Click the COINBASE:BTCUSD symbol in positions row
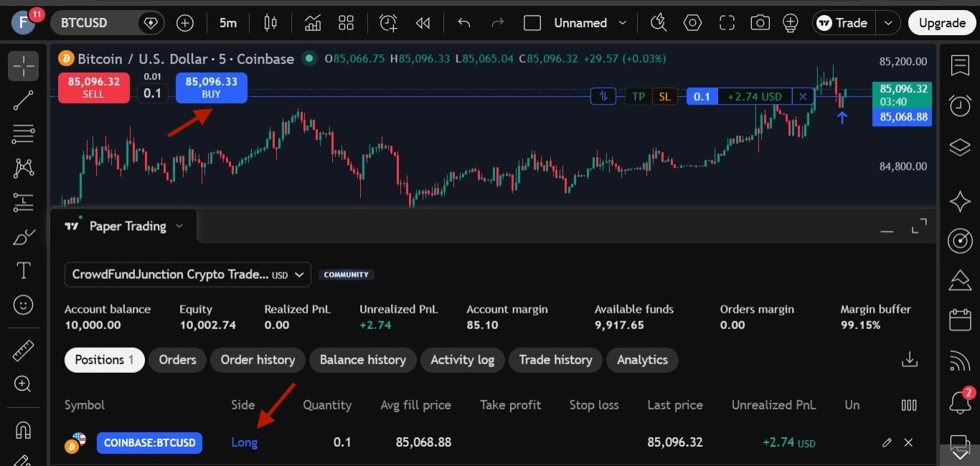Image resolution: width=980 pixels, height=466 pixels. pos(149,442)
